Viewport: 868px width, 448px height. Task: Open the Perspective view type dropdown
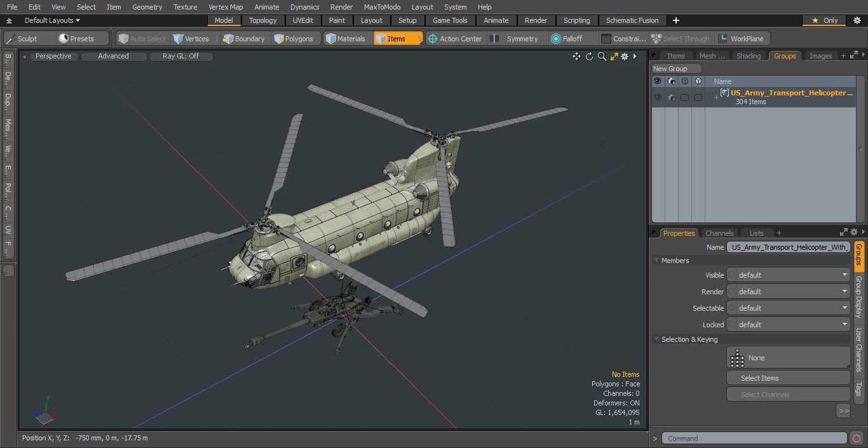53,57
